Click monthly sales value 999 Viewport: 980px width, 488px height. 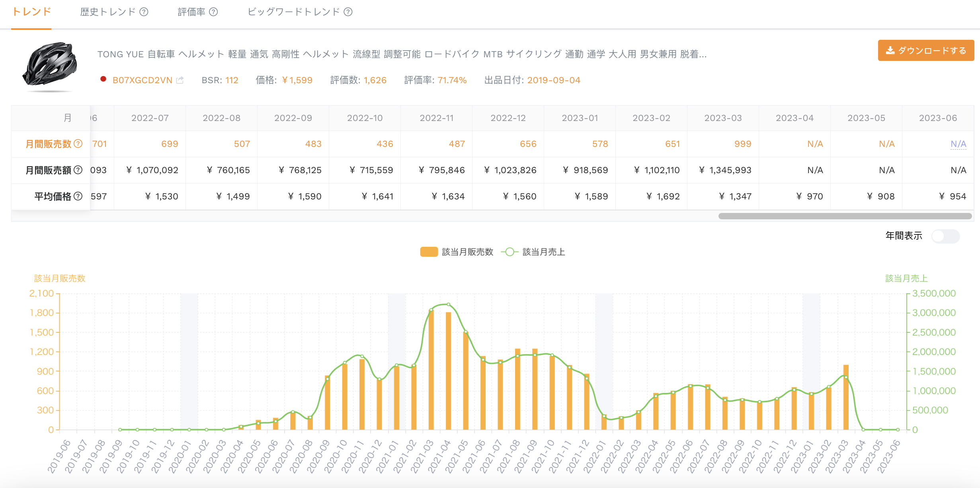point(743,144)
